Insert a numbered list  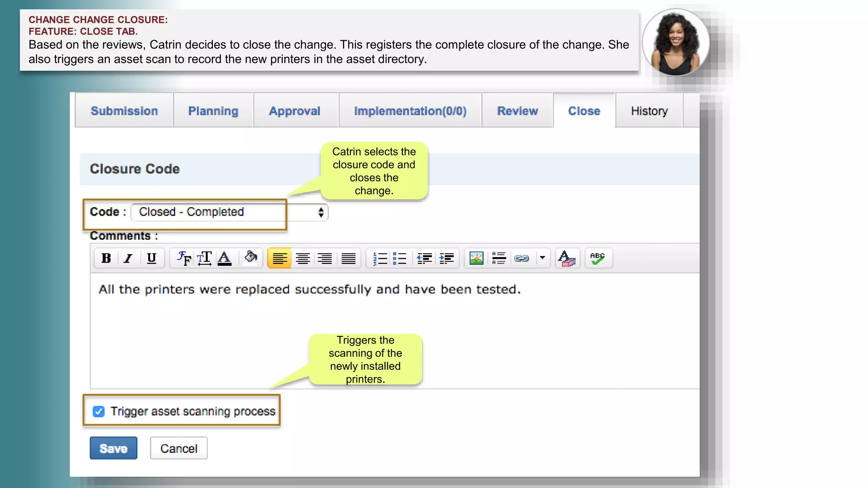380,258
